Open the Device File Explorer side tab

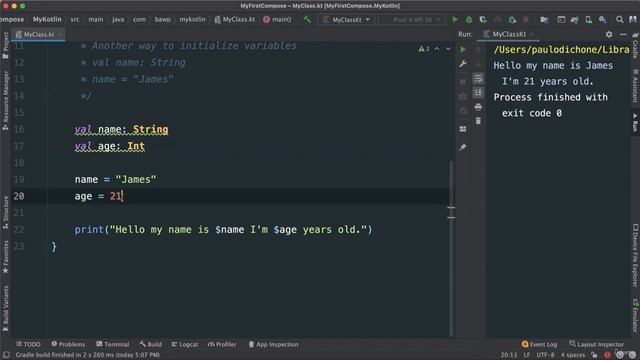click(635, 255)
